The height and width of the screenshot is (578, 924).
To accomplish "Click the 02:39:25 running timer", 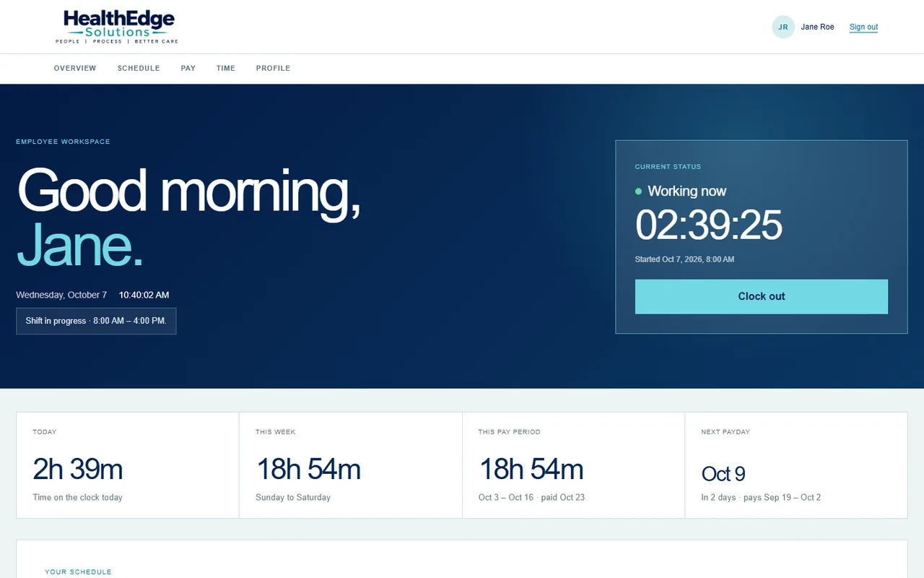I will 708,225.
